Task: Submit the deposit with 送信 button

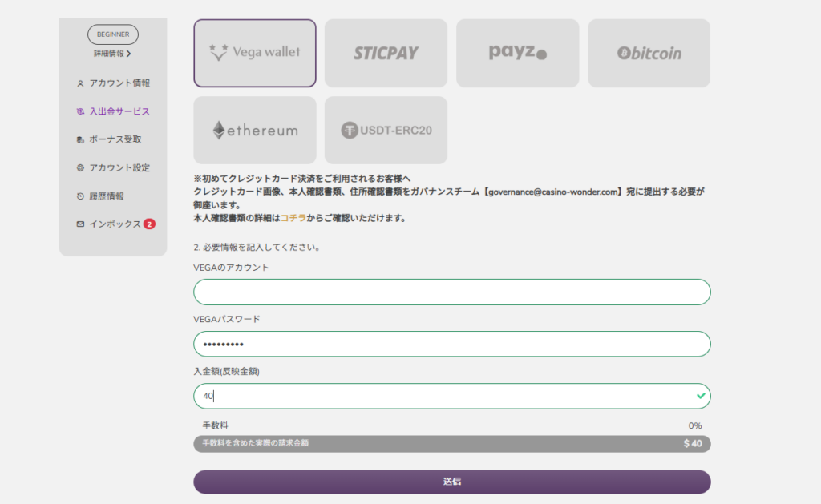Action: click(452, 482)
